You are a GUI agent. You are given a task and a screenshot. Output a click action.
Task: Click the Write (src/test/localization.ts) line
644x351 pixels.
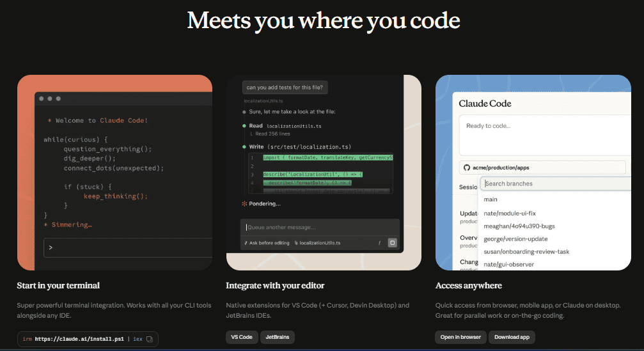pos(300,147)
